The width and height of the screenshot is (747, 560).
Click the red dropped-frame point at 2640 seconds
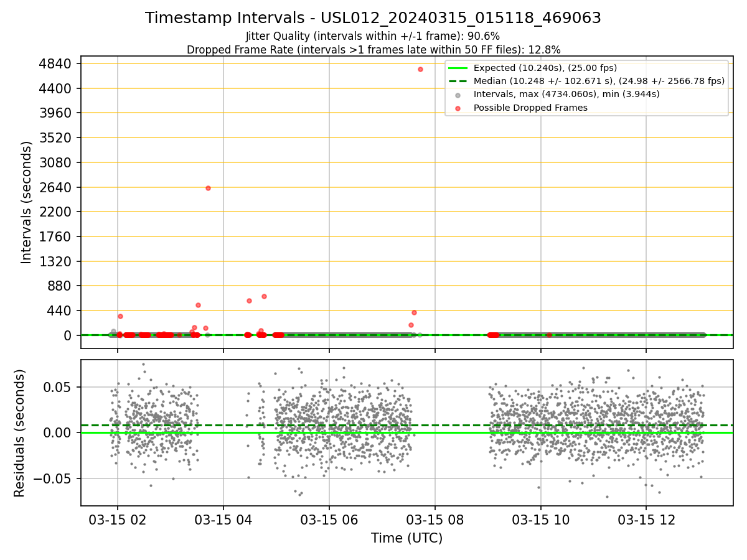(x=208, y=188)
